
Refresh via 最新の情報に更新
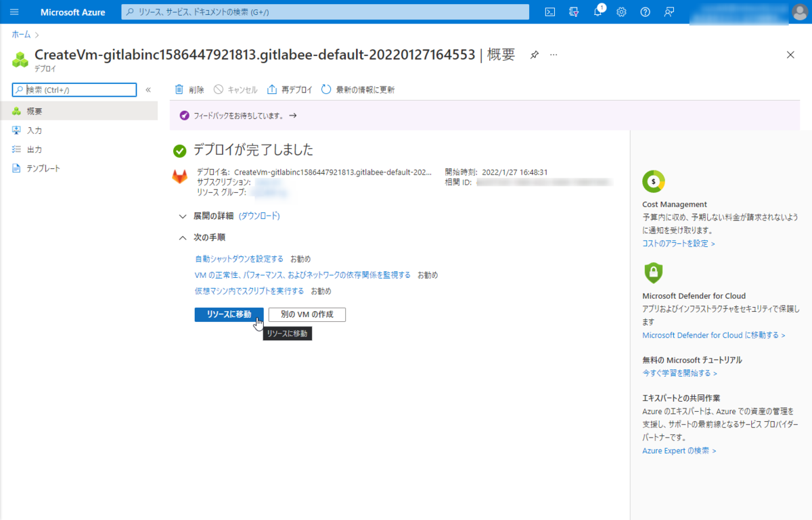357,89
